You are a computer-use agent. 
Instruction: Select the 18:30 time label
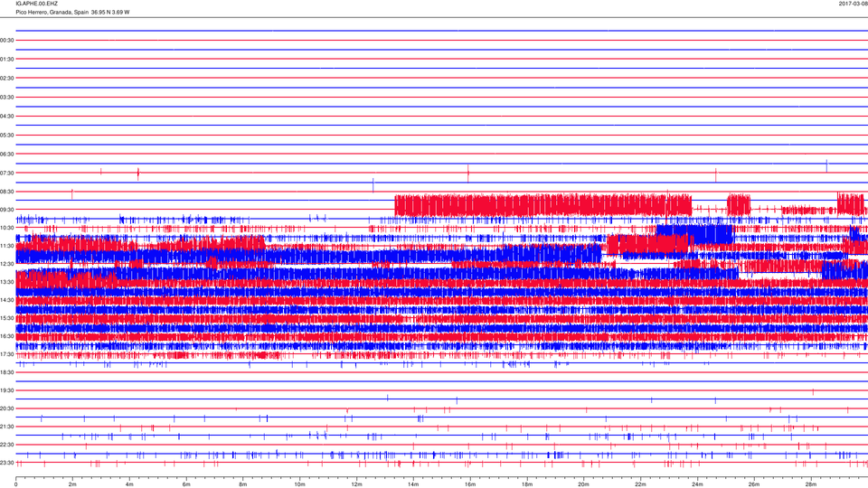(x=6, y=372)
